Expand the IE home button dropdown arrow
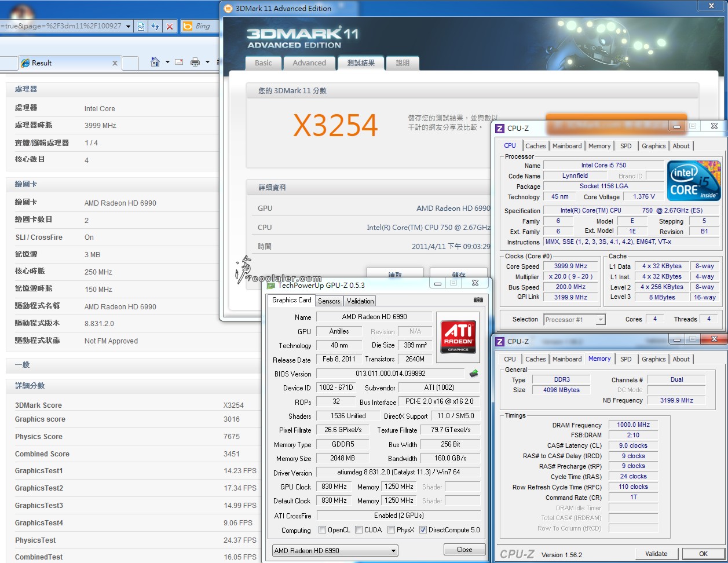728x563 pixels. (167, 62)
